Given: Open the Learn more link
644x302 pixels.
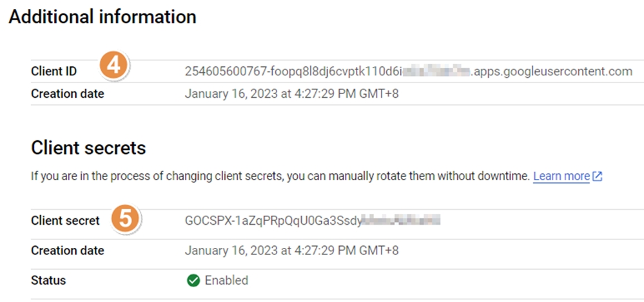Looking at the screenshot, I should click(x=561, y=176).
